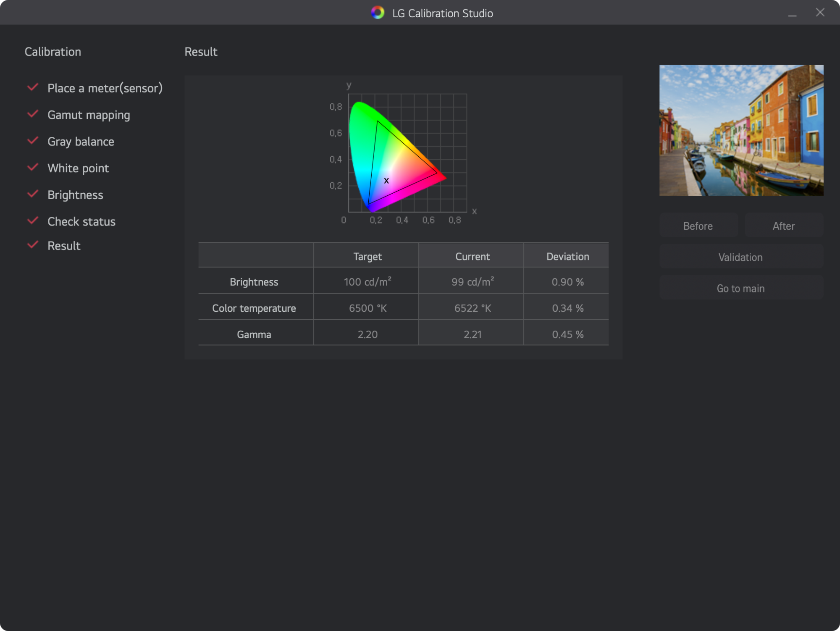The width and height of the screenshot is (840, 631).
Task: Click the Check status checkmark icon
Action: click(x=33, y=221)
